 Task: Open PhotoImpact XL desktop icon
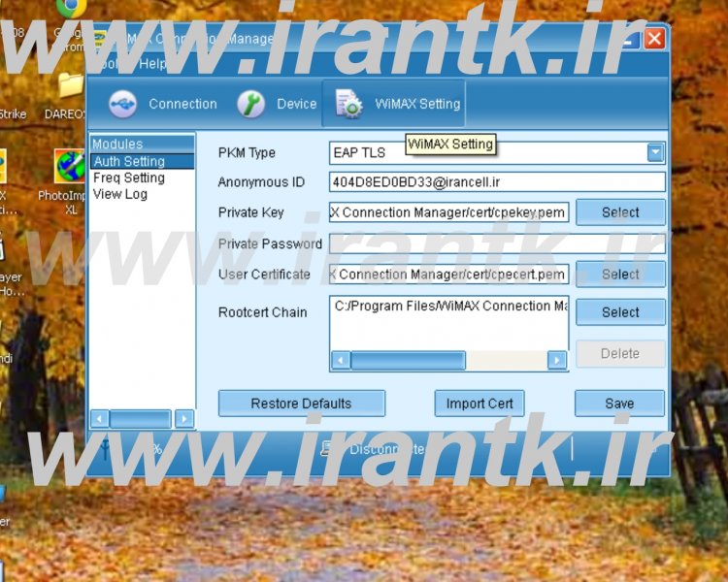click(69, 181)
